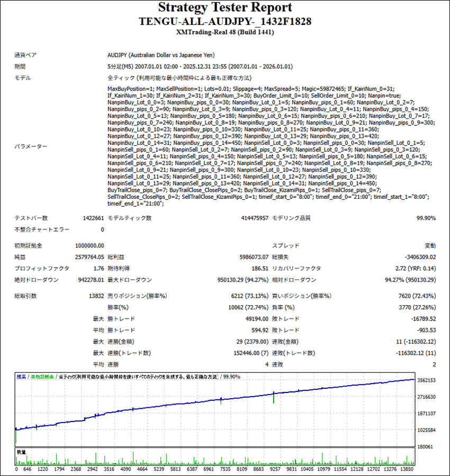Click the 不整合チャートエラー label
Screen dimensions: 450x476
[40, 230]
